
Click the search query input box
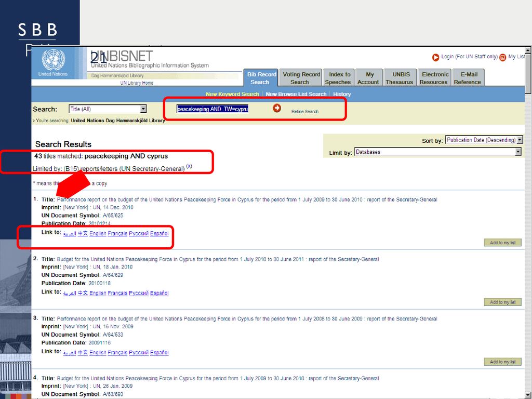[x=212, y=109]
